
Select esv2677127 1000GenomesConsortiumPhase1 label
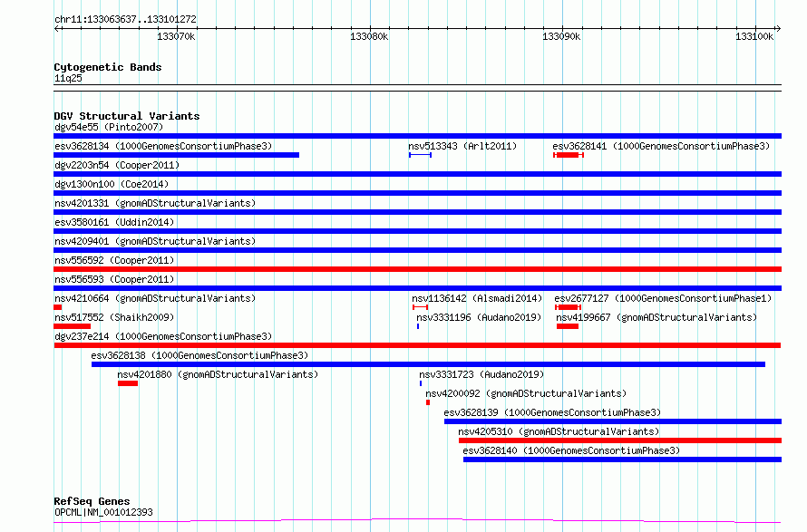click(x=663, y=298)
